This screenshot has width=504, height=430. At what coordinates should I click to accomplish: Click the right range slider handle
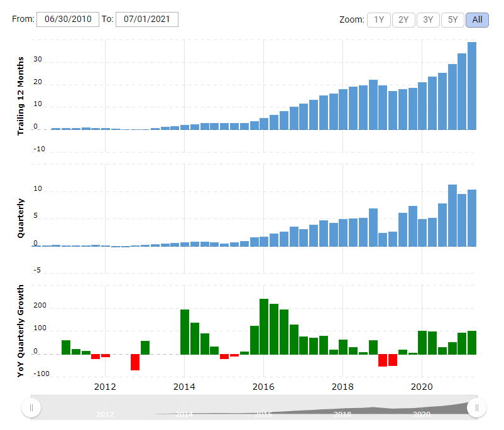[476, 408]
